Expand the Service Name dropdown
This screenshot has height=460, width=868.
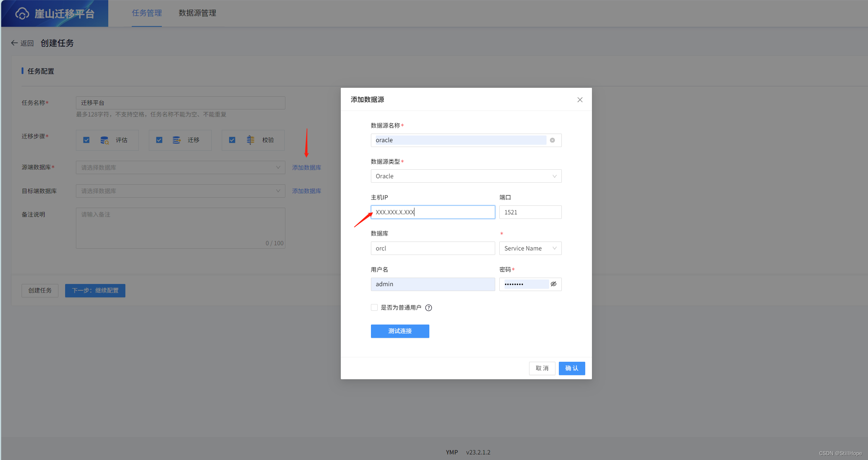[x=530, y=249]
